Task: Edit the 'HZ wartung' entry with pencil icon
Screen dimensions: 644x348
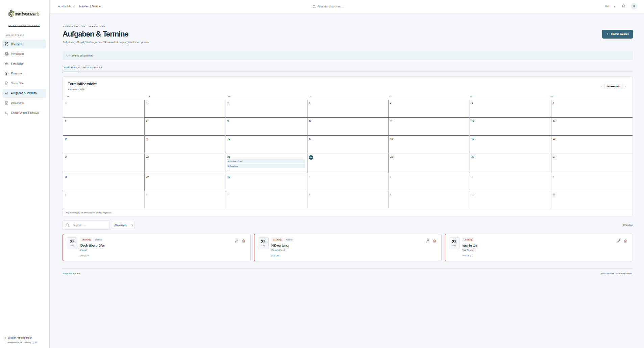Action: click(427, 241)
